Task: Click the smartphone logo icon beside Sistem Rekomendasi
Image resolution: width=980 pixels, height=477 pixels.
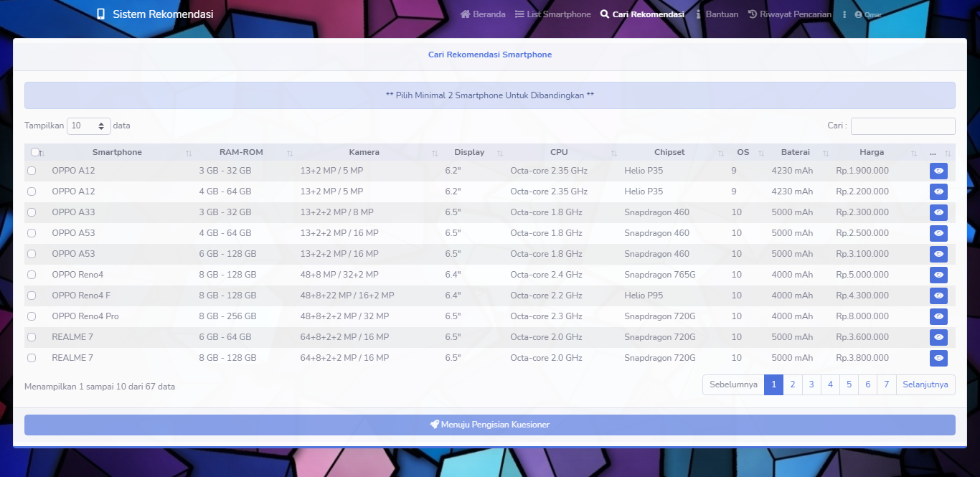Action: pyautogui.click(x=100, y=14)
